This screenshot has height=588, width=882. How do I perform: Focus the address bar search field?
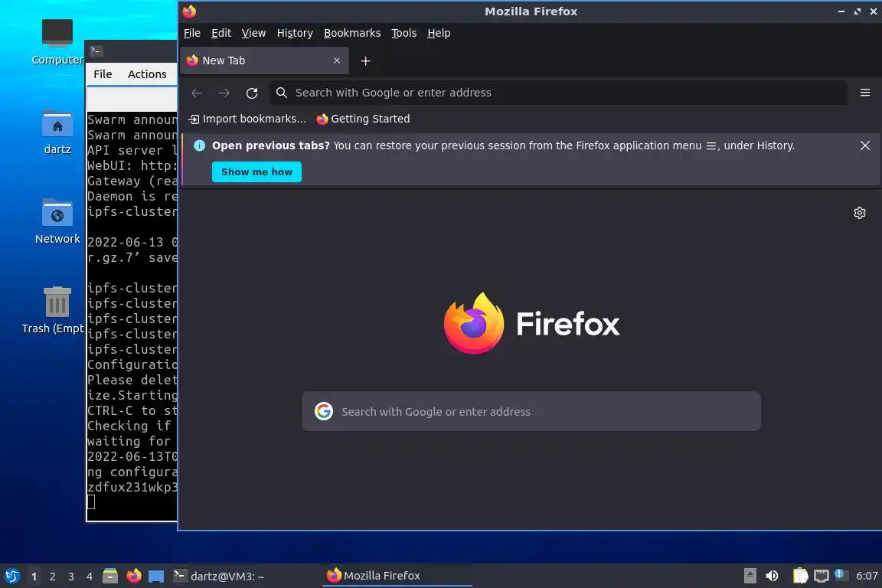pyautogui.click(x=559, y=93)
